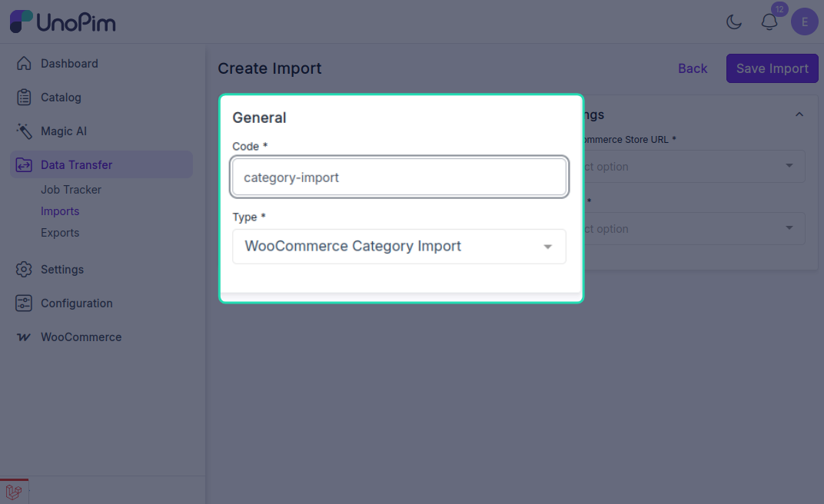This screenshot has width=824, height=504.
Task: Open the Laravel debugbar icon
Action: pyautogui.click(x=14, y=492)
